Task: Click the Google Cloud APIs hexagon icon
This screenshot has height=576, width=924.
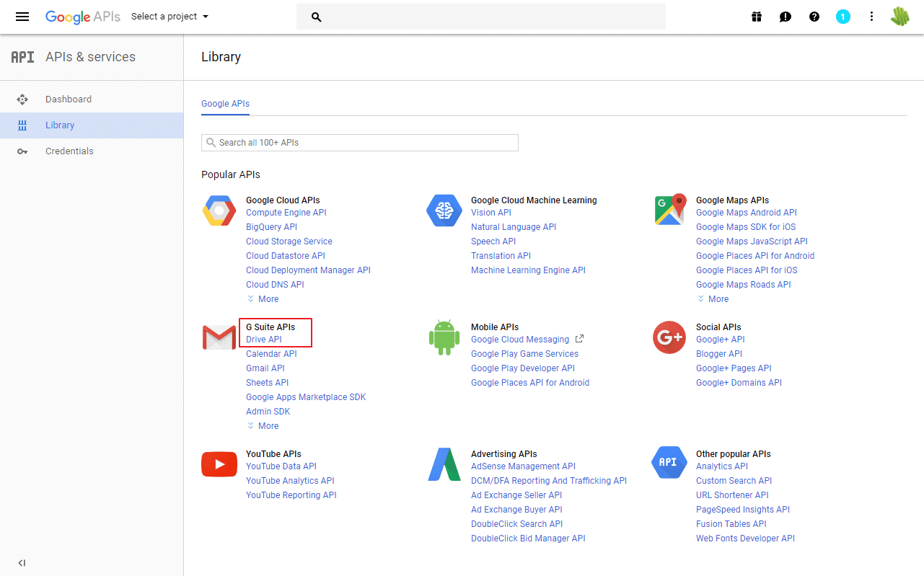Action: (x=219, y=211)
